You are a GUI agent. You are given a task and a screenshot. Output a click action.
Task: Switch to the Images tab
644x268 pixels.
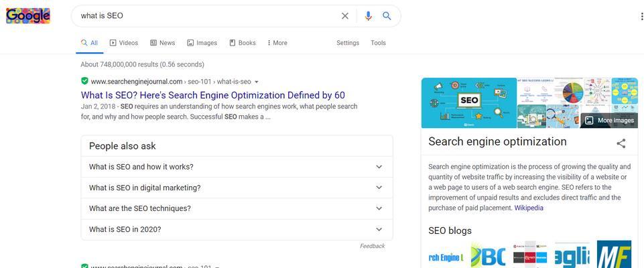pyautogui.click(x=202, y=43)
